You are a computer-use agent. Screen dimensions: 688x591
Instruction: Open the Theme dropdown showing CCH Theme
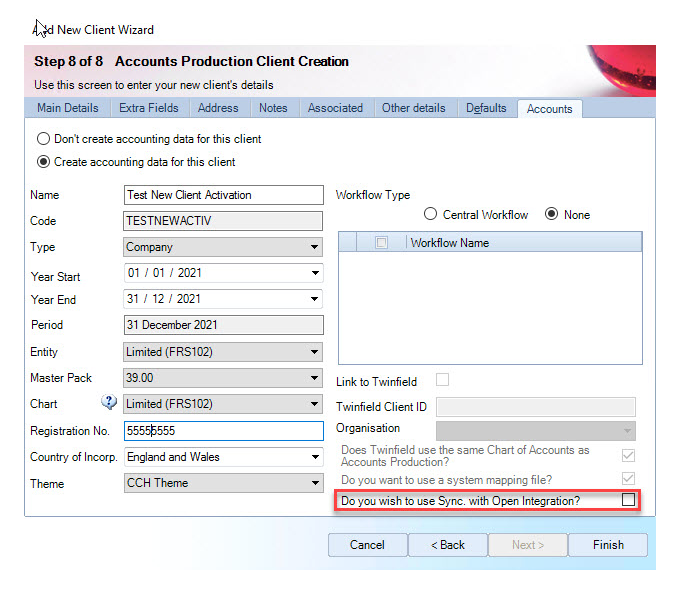click(x=315, y=483)
